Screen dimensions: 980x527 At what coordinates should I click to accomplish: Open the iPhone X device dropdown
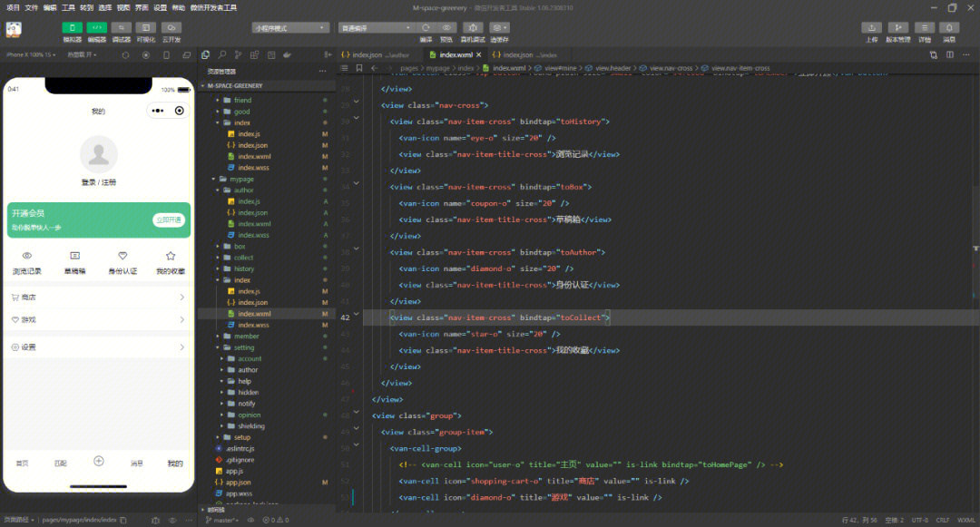pos(31,55)
